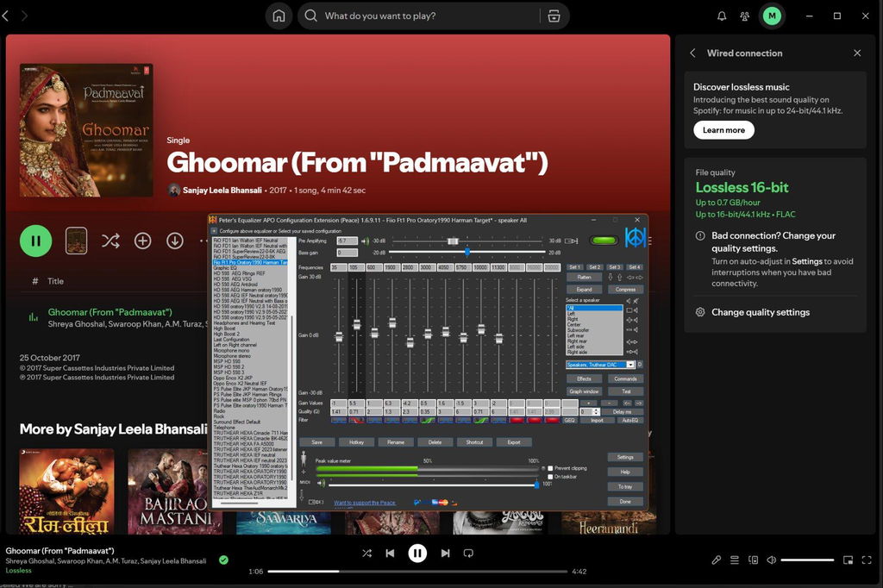The width and height of the screenshot is (883, 588).
Task: Select 'Left rear' in the speaker list
Action: click(575, 335)
